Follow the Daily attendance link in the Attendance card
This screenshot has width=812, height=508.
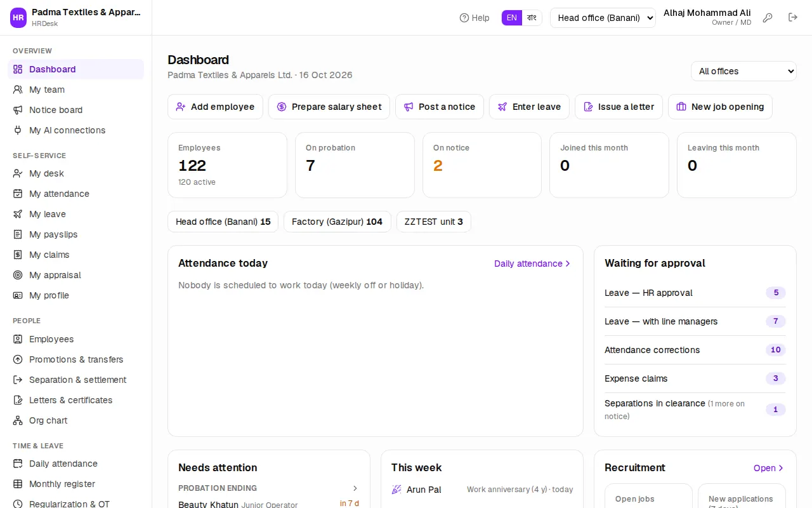(533, 264)
